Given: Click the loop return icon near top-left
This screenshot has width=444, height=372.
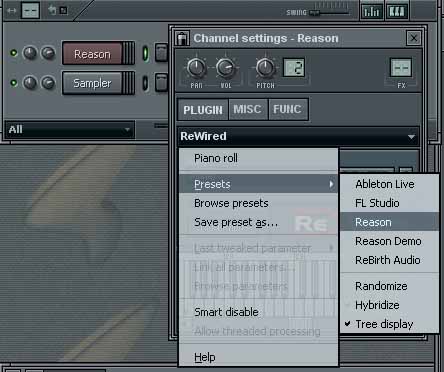Looking at the screenshot, I should pyautogui.click(x=52, y=10).
